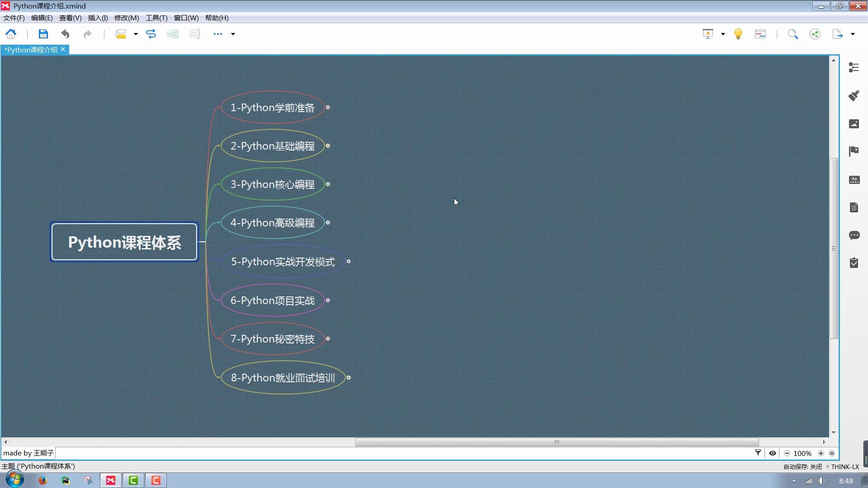The width and height of the screenshot is (868, 488).
Task: Open the Comments speech bubble panel
Action: [x=854, y=235]
